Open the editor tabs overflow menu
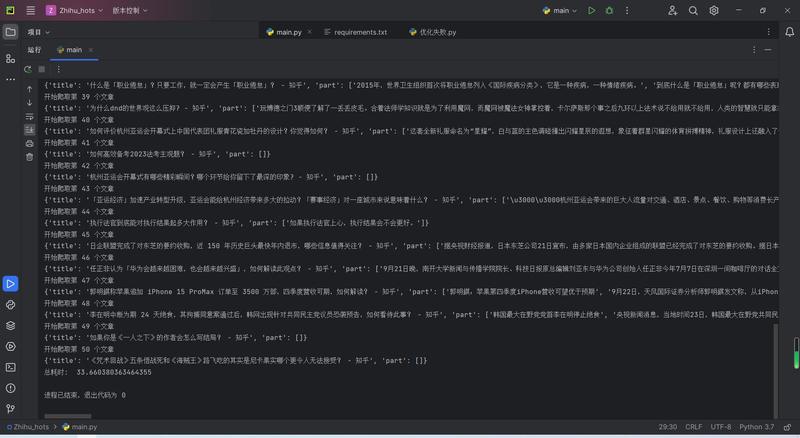800x438 pixels. 768,32
